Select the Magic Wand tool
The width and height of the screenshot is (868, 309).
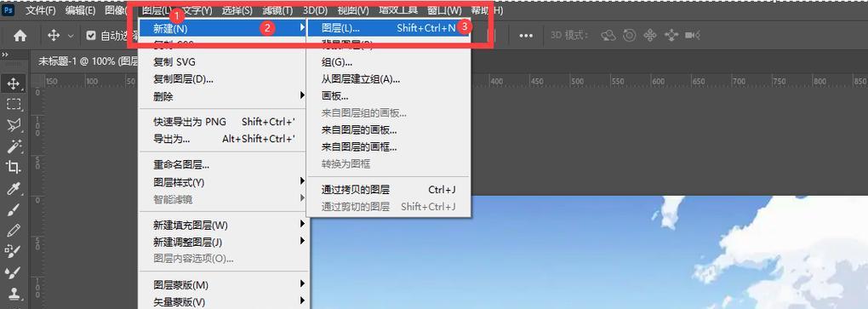(14, 146)
